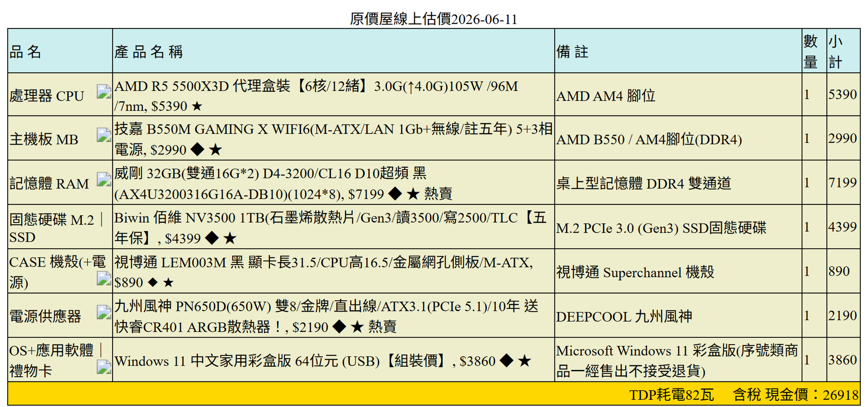
Task: Click the AMD R5 5500X3D product name
Action: [316, 96]
